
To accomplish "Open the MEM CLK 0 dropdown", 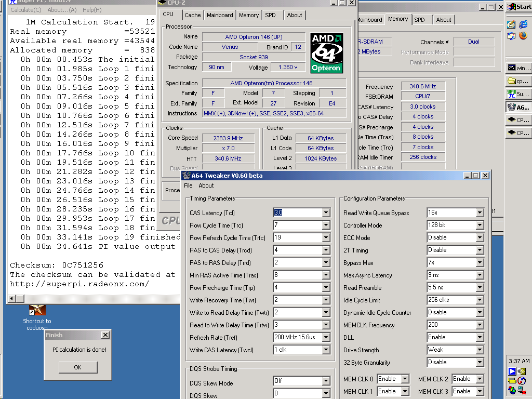I will [x=405, y=379].
